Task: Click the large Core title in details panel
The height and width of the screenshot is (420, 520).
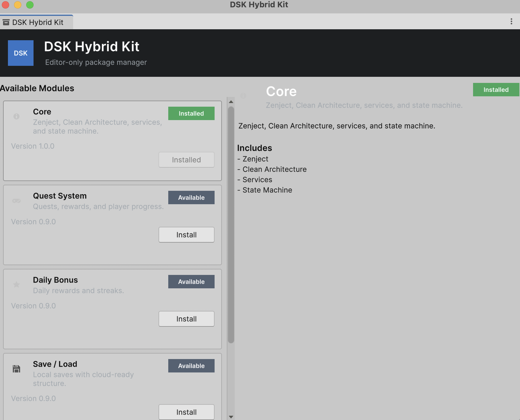Action: click(281, 91)
